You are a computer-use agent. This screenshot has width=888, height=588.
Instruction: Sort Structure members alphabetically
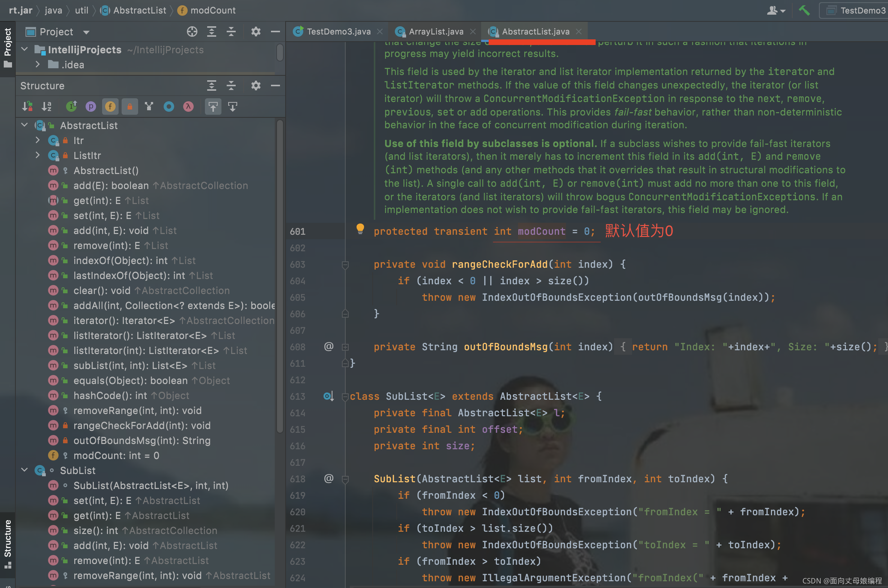pyautogui.click(x=47, y=107)
